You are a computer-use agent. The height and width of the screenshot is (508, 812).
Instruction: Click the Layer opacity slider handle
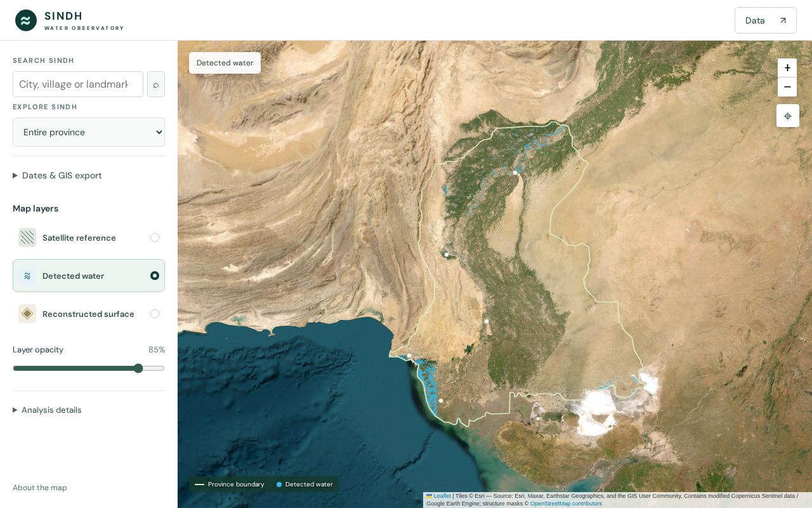pyautogui.click(x=139, y=368)
